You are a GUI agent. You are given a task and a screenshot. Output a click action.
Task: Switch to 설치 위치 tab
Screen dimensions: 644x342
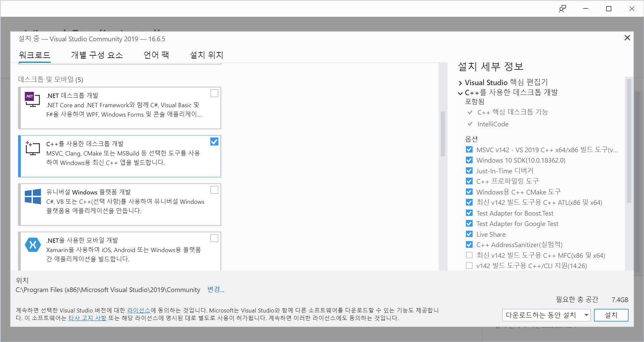point(207,55)
